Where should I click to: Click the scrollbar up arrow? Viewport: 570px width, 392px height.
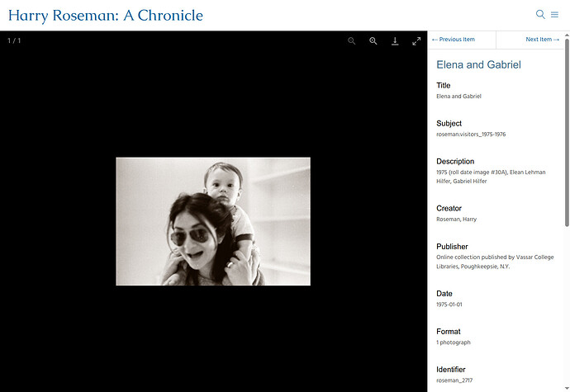tap(567, 35)
